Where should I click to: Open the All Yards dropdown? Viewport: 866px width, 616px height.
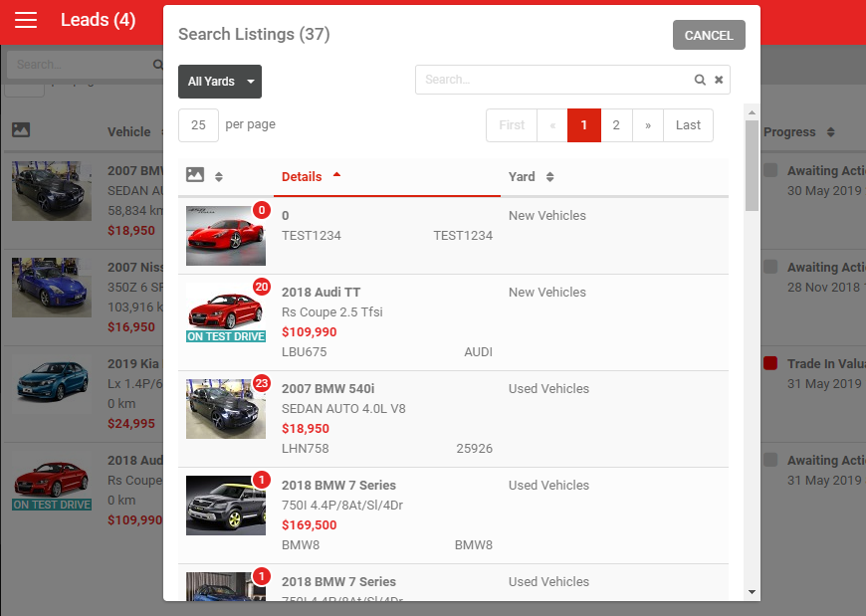tap(220, 82)
